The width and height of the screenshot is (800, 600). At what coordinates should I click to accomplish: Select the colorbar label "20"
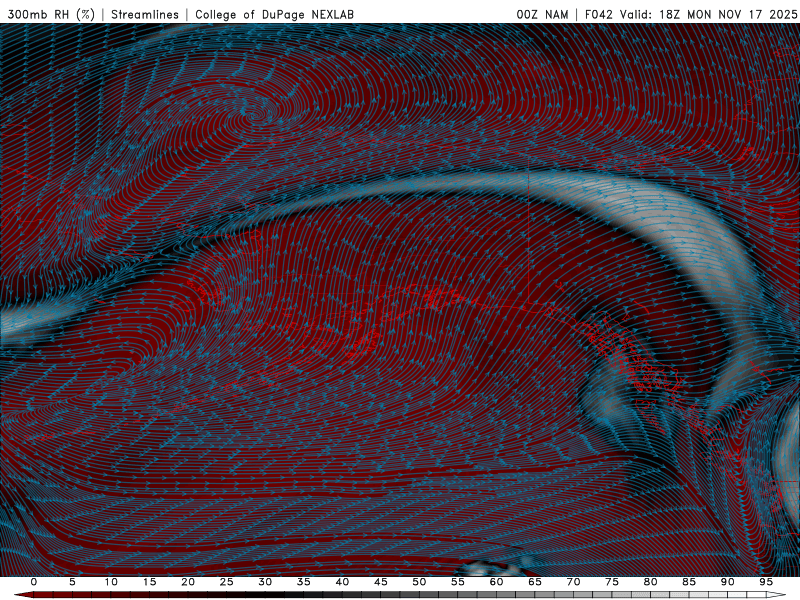point(188,582)
